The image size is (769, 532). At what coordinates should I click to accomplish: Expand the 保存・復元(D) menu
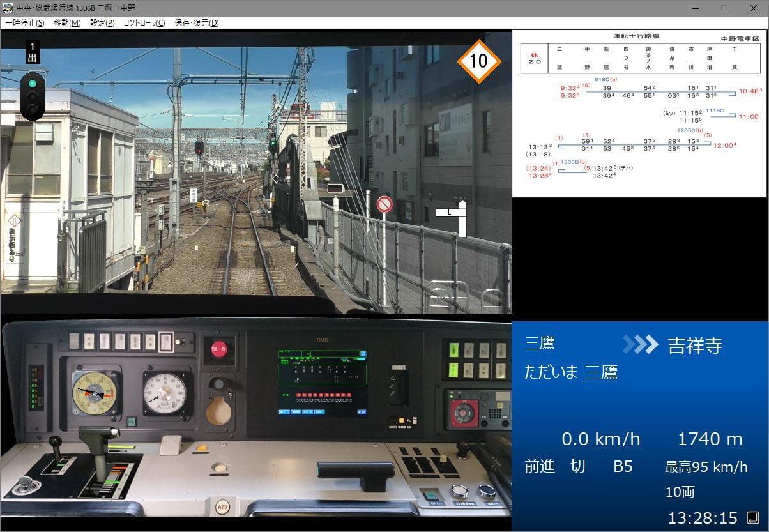(x=196, y=23)
